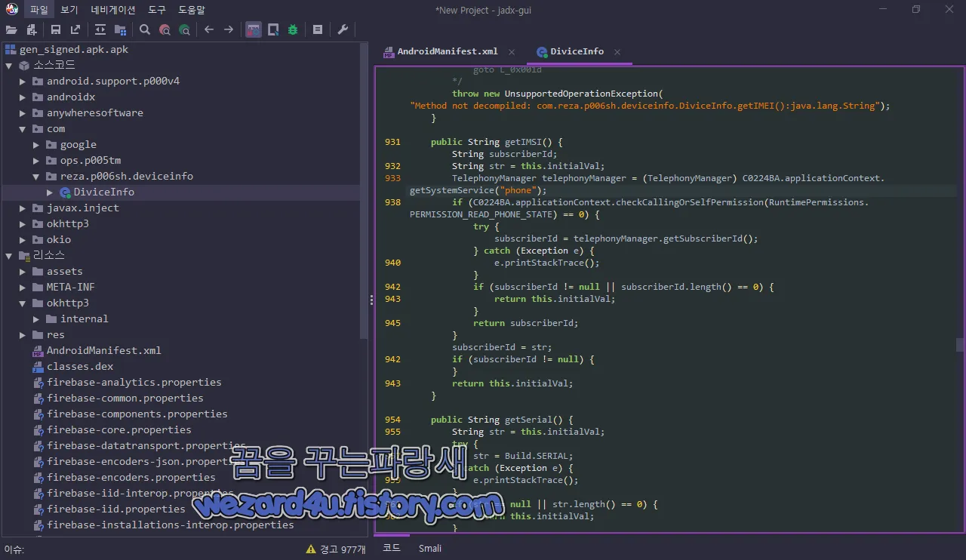Image resolution: width=966 pixels, height=560 pixels.
Task: Expand the okio package
Action: [23, 240]
